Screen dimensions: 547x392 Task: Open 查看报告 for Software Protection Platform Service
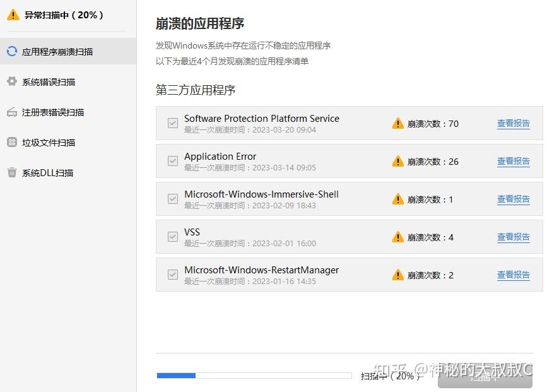[513, 124]
